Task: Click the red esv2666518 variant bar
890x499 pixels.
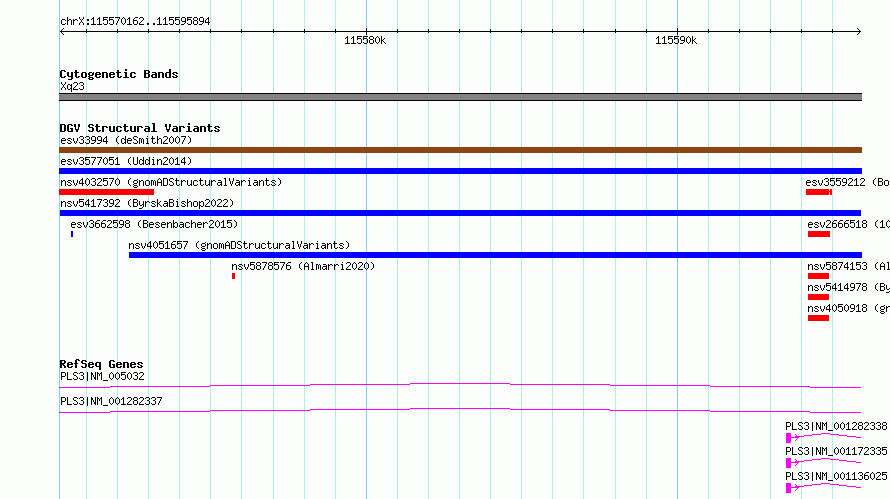Action: (x=819, y=234)
